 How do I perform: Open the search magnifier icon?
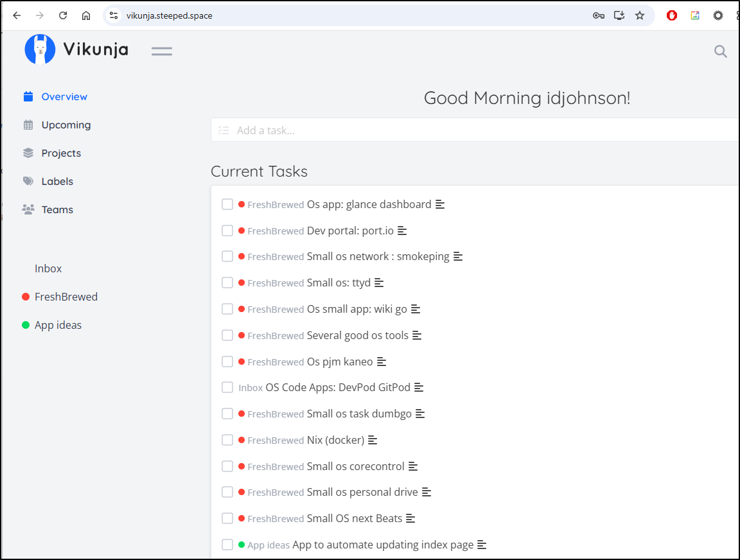720,51
